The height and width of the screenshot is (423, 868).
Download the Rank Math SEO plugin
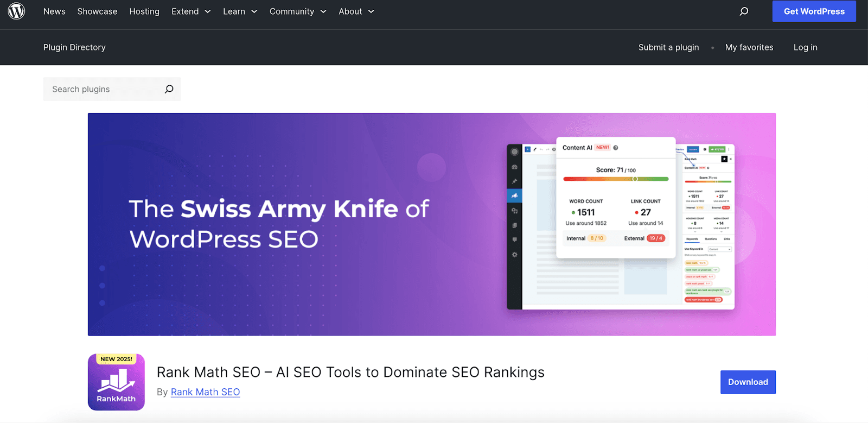pyautogui.click(x=748, y=382)
